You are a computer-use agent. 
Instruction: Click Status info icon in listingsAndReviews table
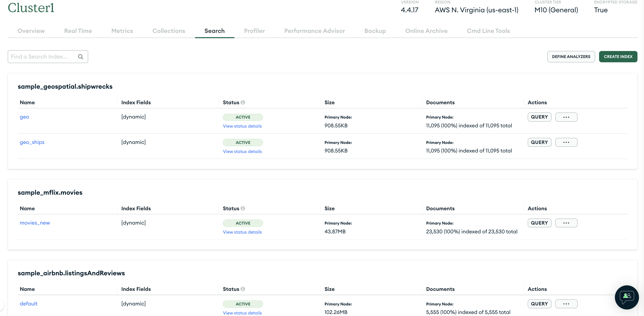(x=243, y=289)
